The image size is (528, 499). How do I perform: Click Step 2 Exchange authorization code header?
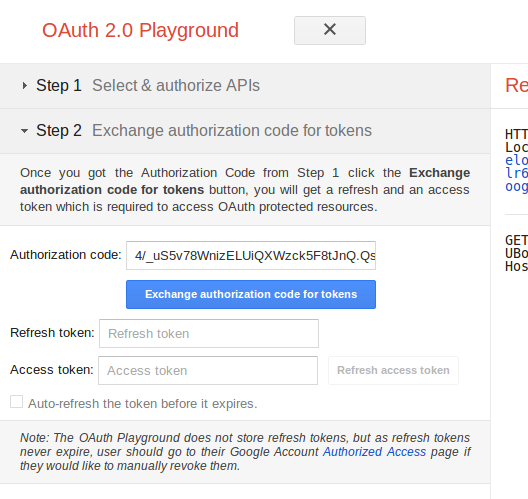[245, 131]
